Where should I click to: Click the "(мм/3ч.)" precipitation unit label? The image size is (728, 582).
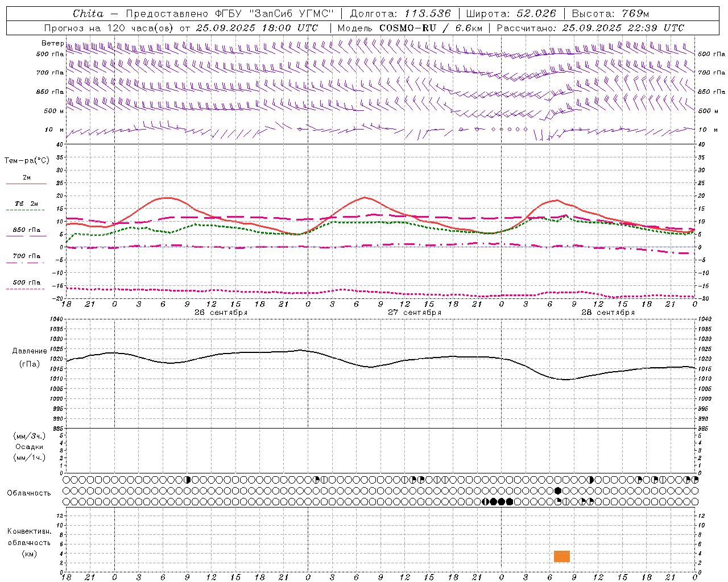coord(30,436)
